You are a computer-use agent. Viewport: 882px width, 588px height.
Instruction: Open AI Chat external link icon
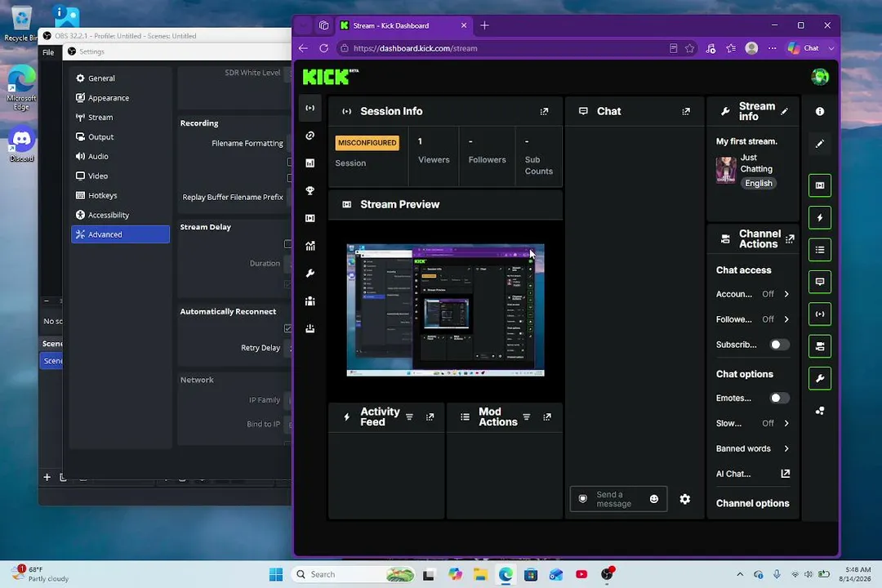point(786,474)
